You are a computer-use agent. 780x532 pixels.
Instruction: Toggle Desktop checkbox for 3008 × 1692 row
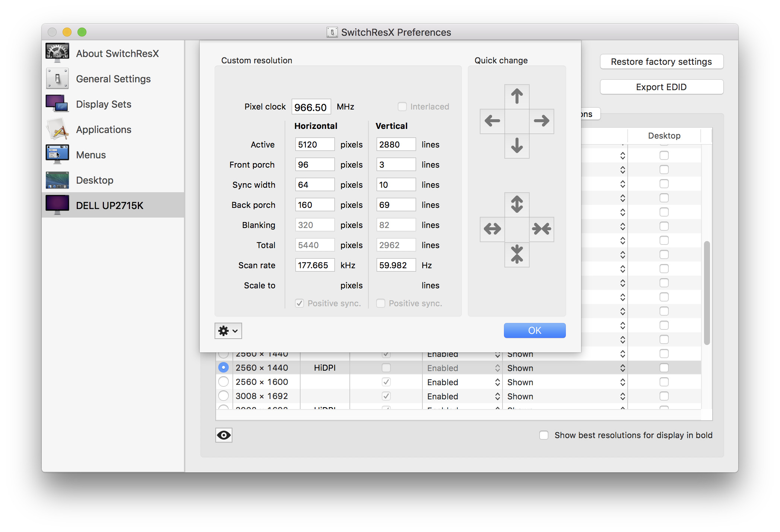coord(664,396)
